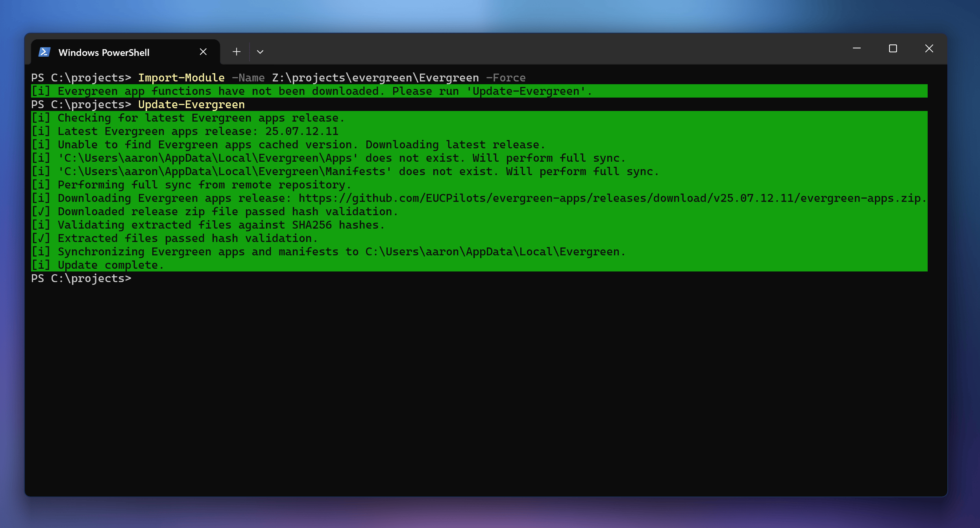Click the version number 25.07.12.11
The image size is (980, 528).
302,131
